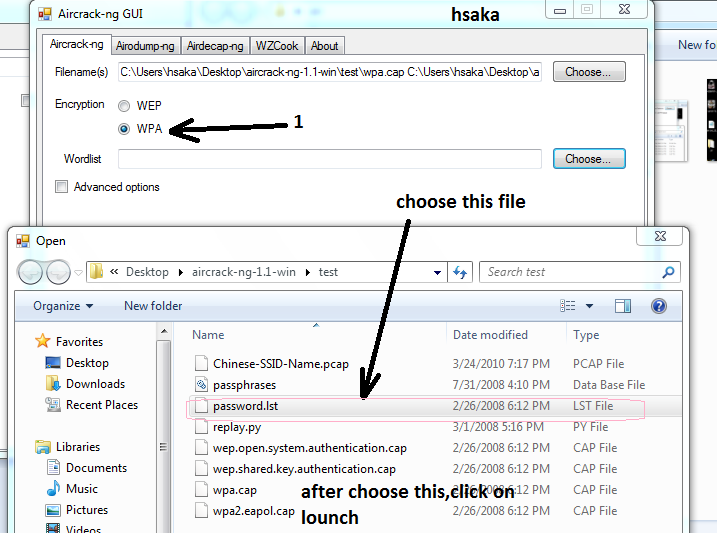This screenshot has height=533, width=717.
Task: Open Pictures library in sidebar
Action: pos(87,510)
